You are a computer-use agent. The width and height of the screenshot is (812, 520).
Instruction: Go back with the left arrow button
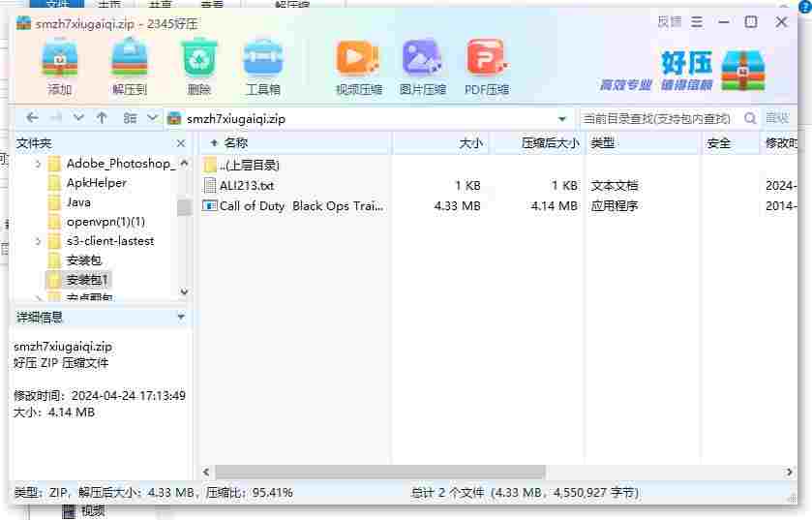[32, 118]
